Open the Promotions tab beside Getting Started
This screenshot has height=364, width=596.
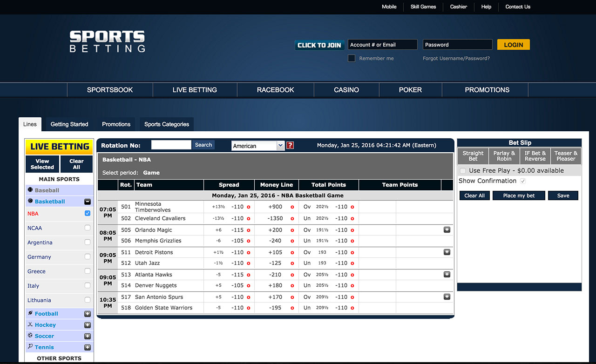pos(116,124)
